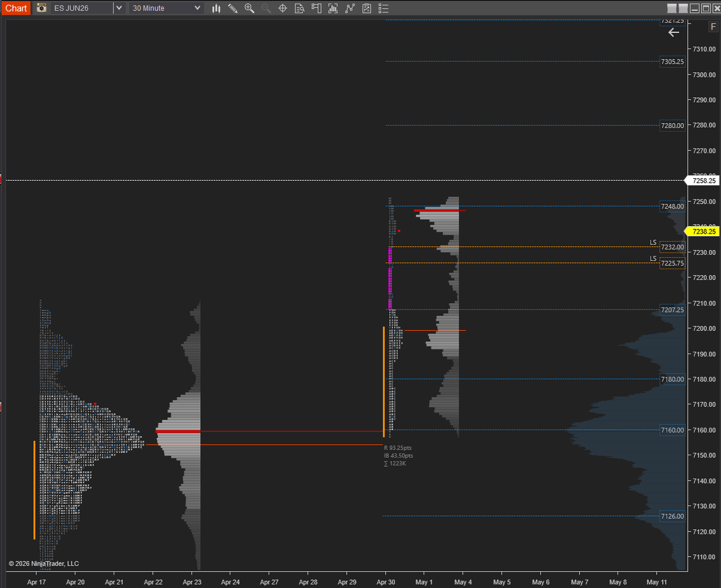Click the ES JUN26 instrument field
The height and width of the screenshot is (588, 721).
(82, 8)
